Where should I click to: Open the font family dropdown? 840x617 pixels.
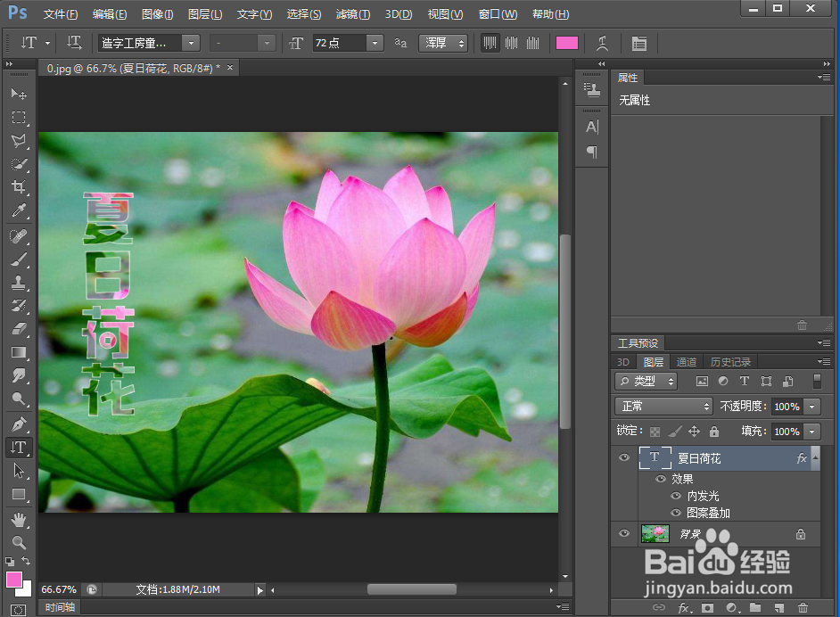[x=191, y=43]
